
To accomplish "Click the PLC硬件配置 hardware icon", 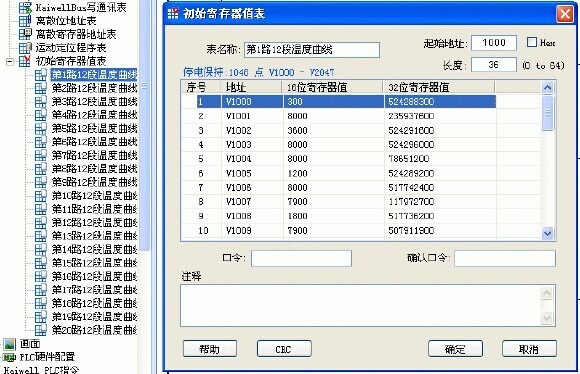I will coord(9,357).
